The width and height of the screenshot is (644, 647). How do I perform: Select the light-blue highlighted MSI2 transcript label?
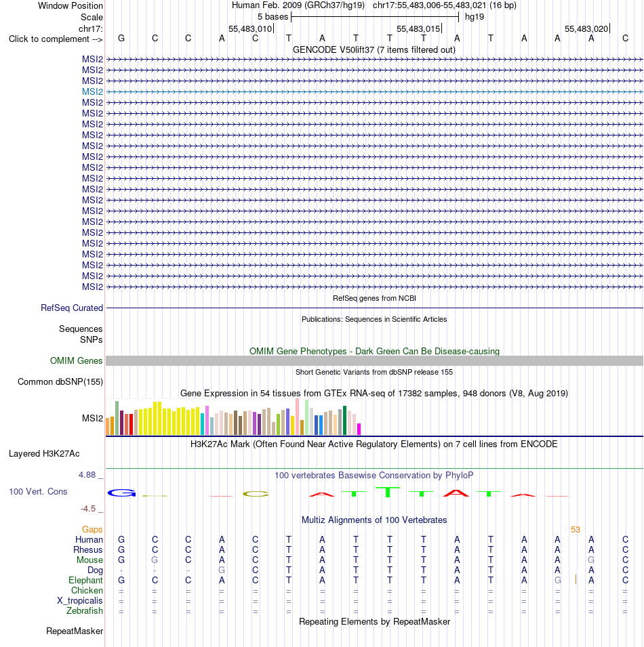coord(92,91)
